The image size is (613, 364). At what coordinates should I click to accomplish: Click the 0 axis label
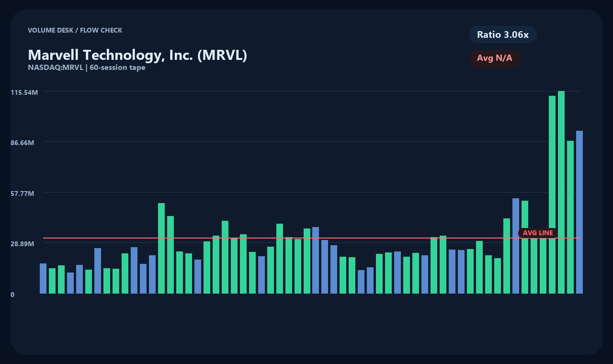[12, 295]
